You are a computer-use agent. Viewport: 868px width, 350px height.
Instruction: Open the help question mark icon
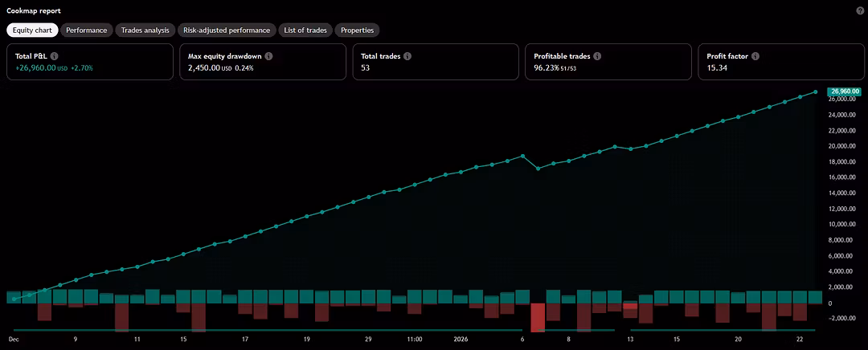tap(860, 10)
